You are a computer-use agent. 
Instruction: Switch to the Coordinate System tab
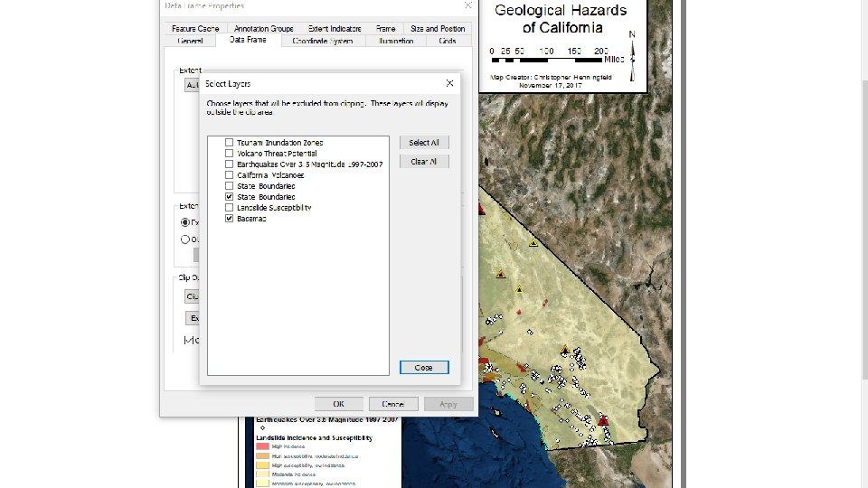323,41
